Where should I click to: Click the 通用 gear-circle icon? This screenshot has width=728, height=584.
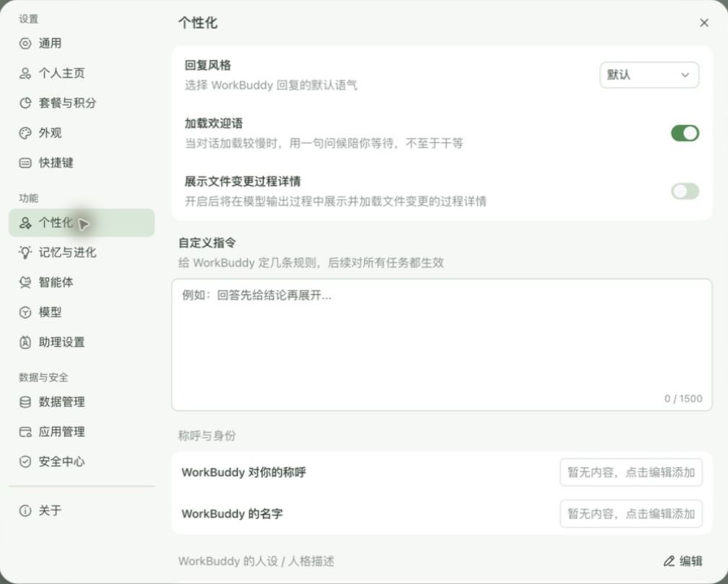coord(25,44)
